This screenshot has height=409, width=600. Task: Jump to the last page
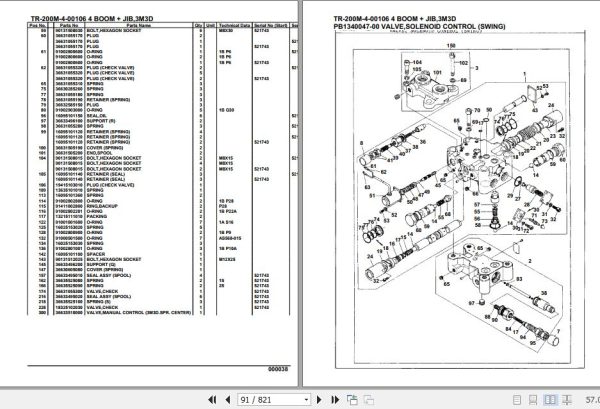point(335,400)
